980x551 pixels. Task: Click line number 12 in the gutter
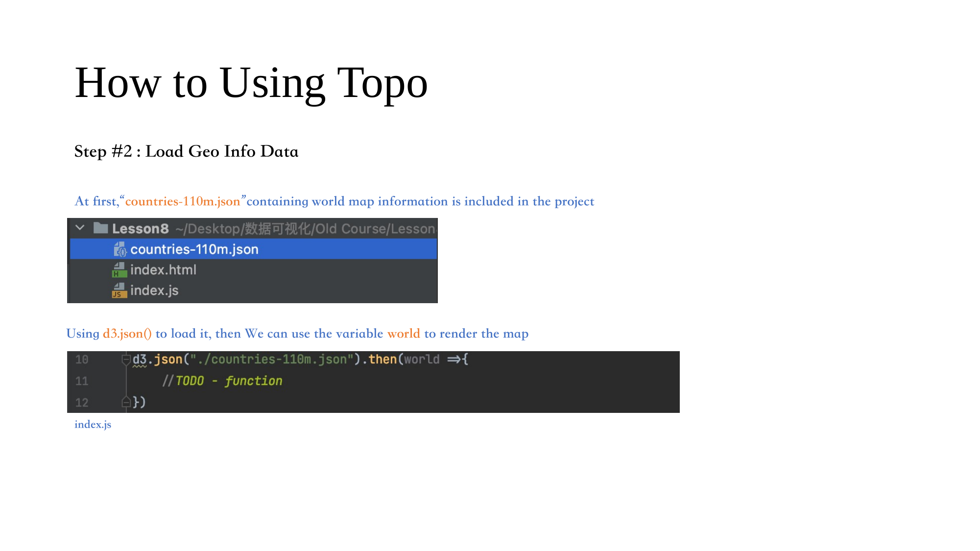[82, 403]
